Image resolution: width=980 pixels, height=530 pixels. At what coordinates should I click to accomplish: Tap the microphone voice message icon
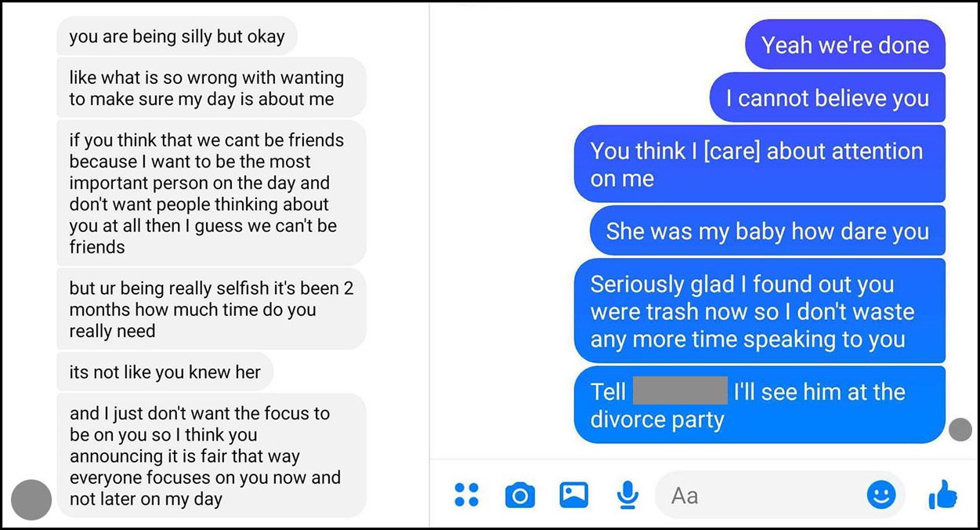coord(627,495)
